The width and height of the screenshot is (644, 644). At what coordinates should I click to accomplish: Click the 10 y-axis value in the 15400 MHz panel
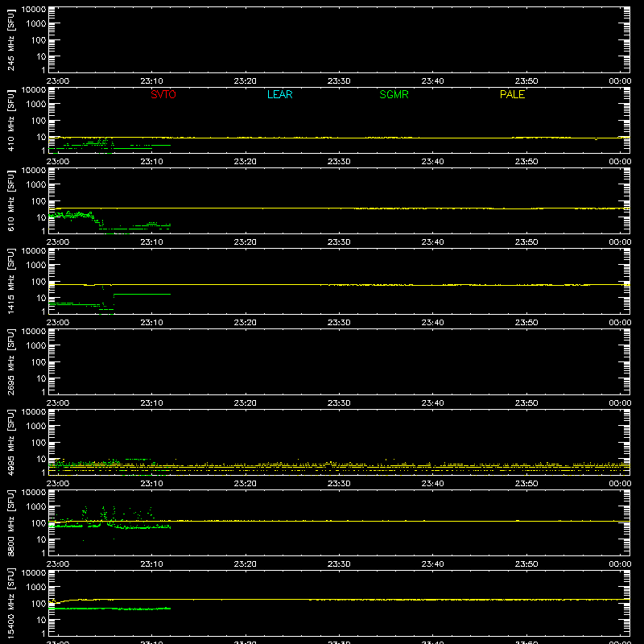tap(41, 620)
